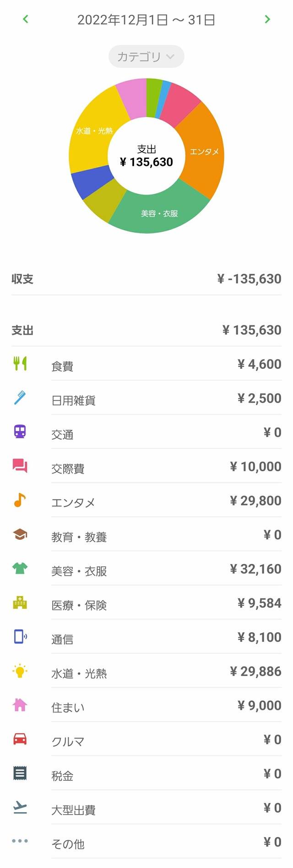Select the yellow 水道・光熱 pie segment

pos(94,131)
